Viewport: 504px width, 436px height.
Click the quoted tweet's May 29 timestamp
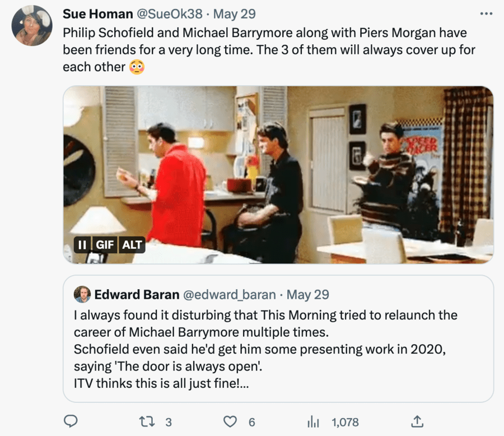(307, 295)
